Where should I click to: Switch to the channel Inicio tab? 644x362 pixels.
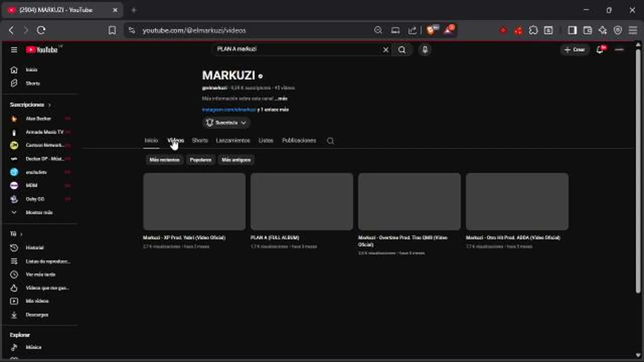151,141
